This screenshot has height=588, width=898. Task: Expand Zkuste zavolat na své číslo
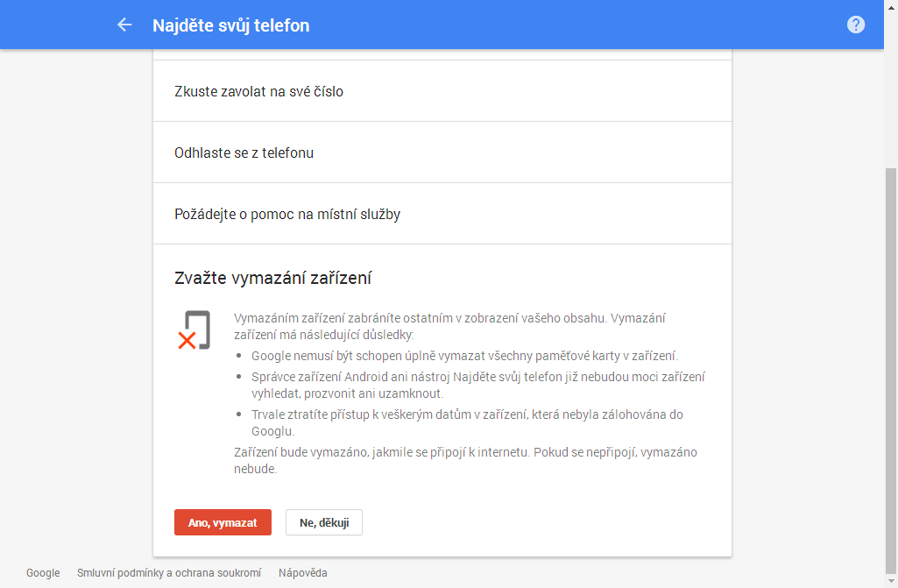point(442,91)
